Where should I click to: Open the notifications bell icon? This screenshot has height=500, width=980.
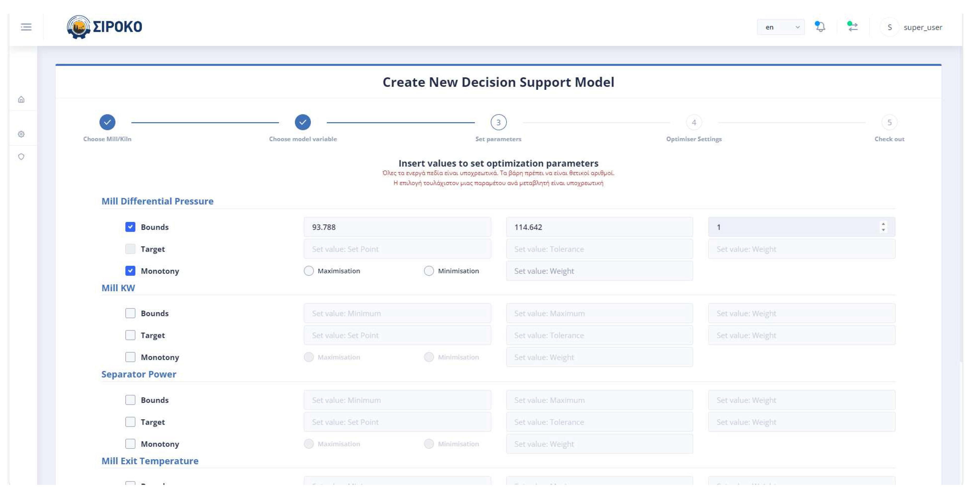[x=820, y=27]
